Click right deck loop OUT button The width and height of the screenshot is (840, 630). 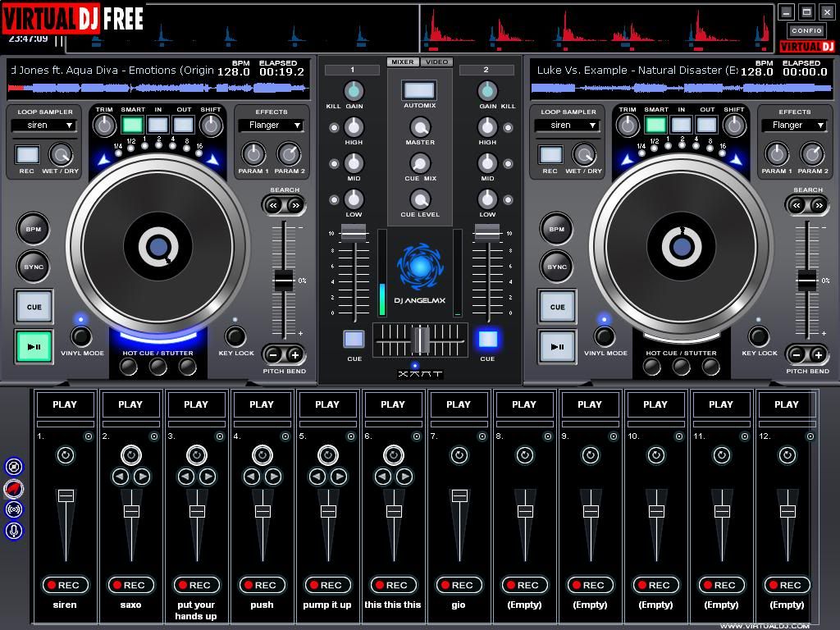(x=706, y=125)
